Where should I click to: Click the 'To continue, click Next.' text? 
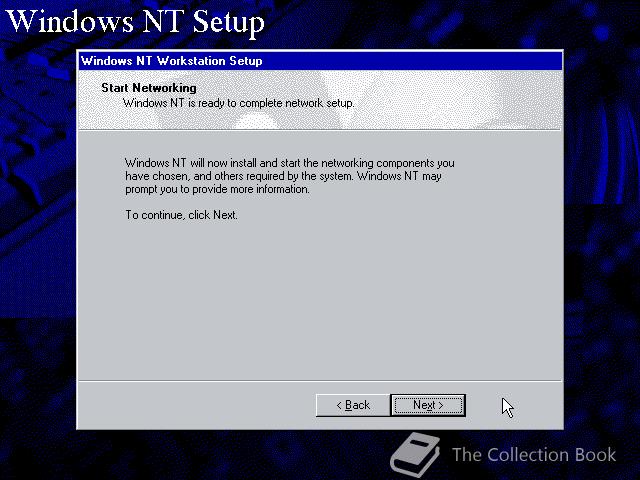click(x=181, y=215)
